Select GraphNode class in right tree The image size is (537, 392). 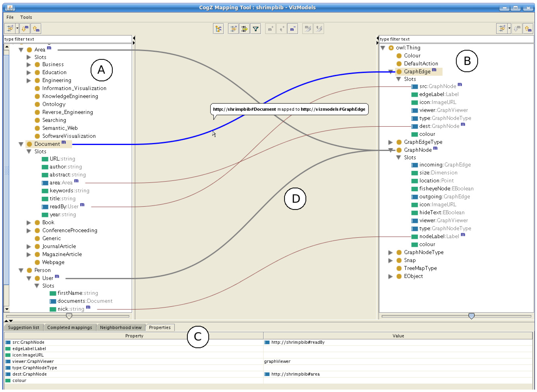tap(418, 150)
